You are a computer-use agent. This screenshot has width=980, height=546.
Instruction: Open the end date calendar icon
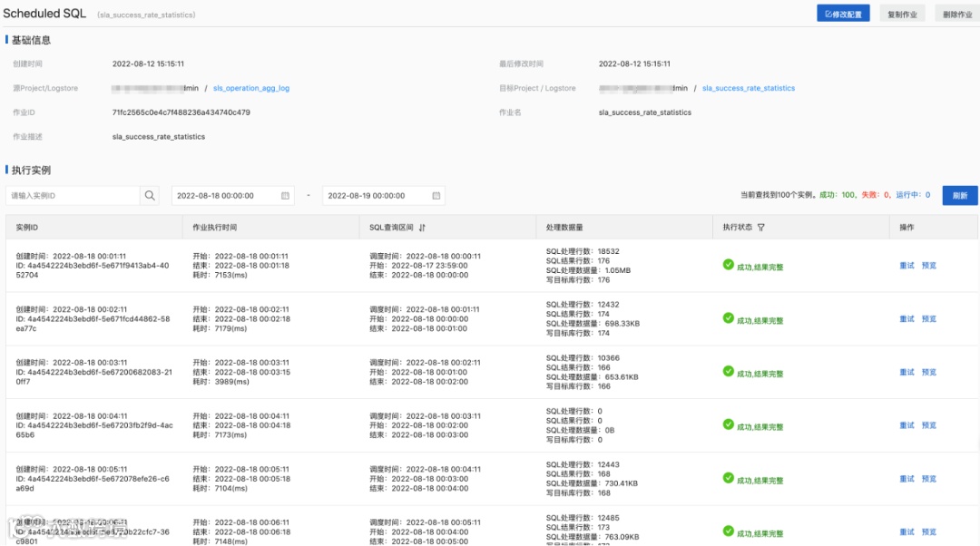tap(436, 196)
